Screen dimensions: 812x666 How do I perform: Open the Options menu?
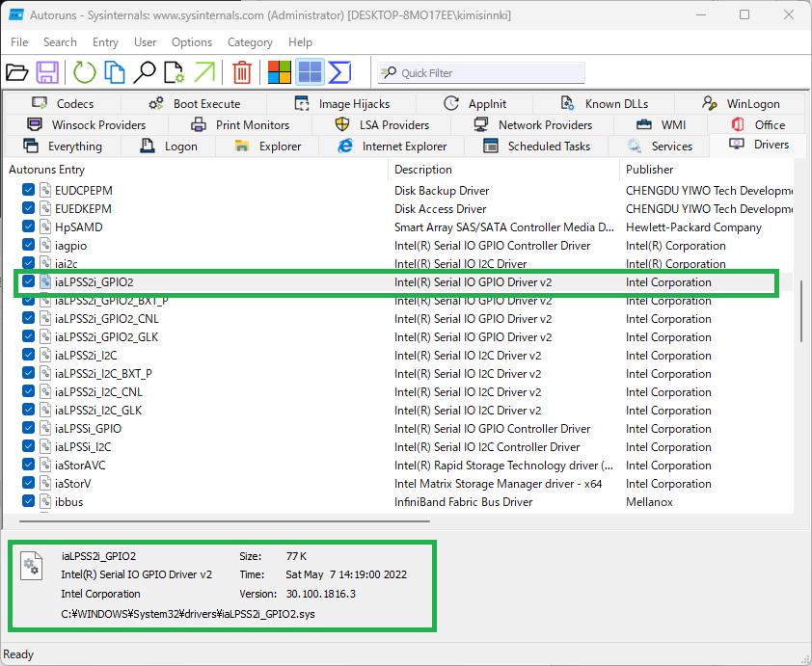(192, 42)
